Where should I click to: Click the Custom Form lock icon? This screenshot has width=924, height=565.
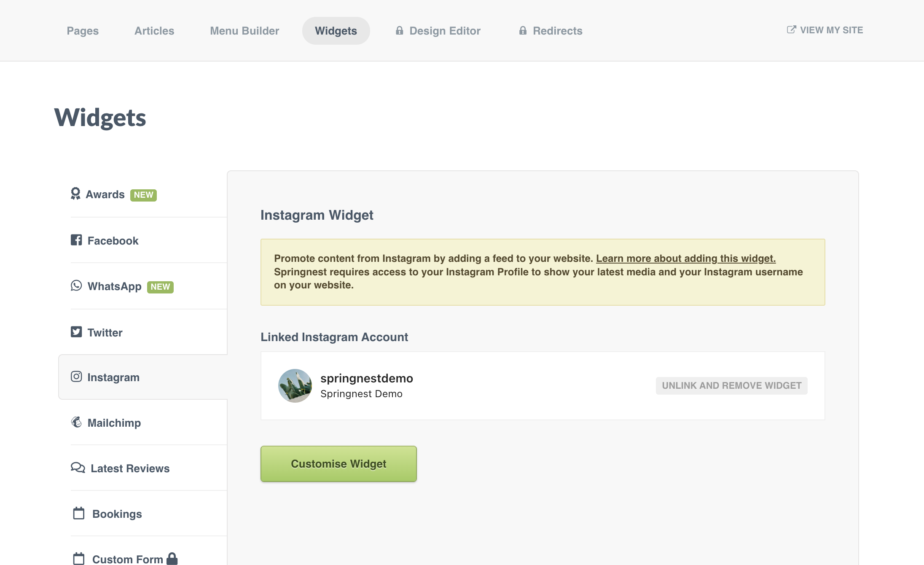172,559
